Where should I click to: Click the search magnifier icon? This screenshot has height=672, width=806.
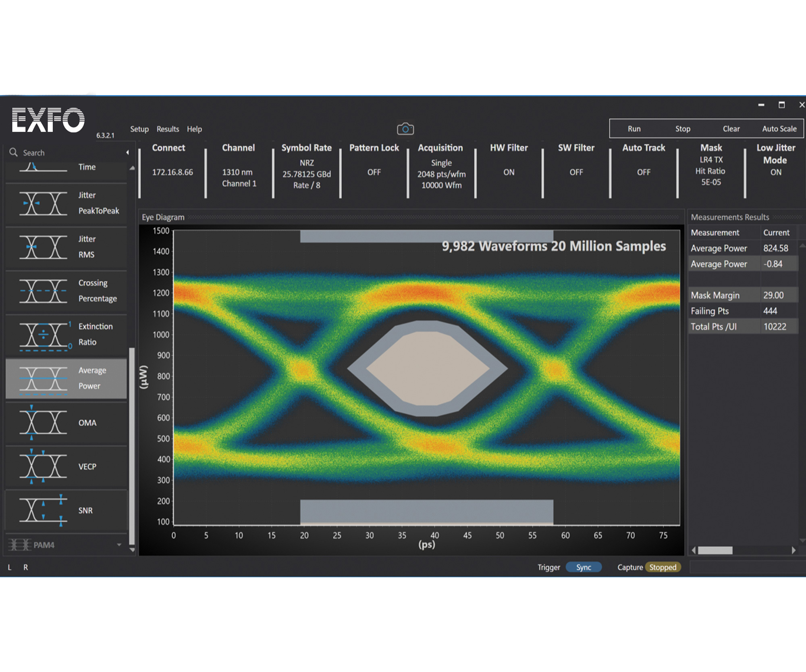click(13, 152)
